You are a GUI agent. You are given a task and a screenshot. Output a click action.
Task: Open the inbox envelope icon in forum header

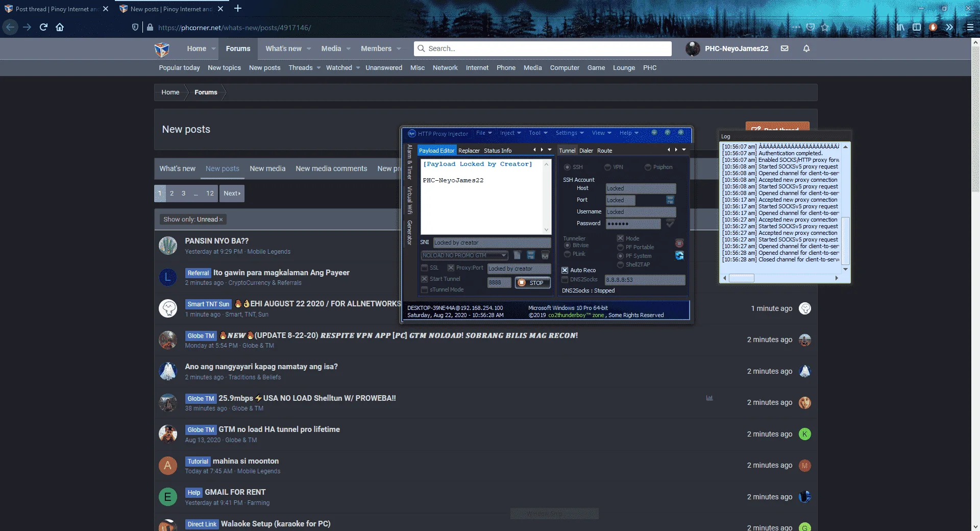point(785,49)
